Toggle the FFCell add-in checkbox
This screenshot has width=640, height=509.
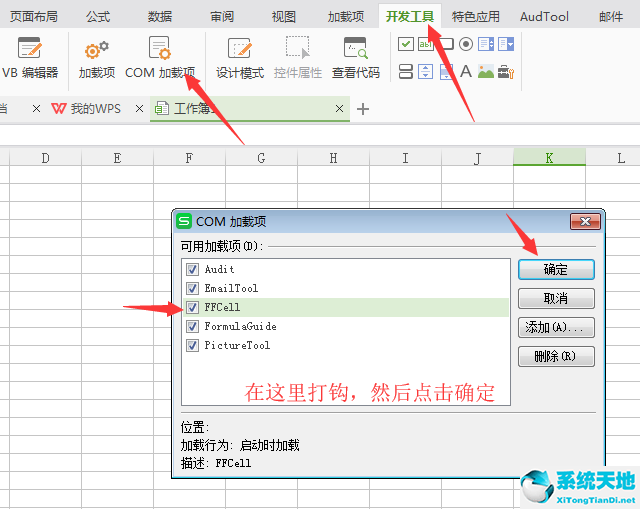(x=192, y=307)
